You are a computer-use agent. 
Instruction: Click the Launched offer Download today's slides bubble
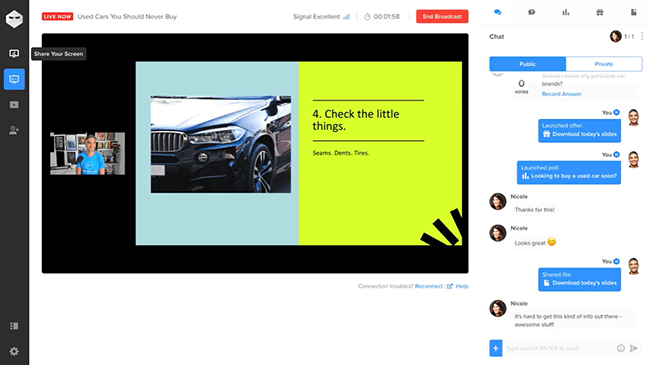point(580,131)
